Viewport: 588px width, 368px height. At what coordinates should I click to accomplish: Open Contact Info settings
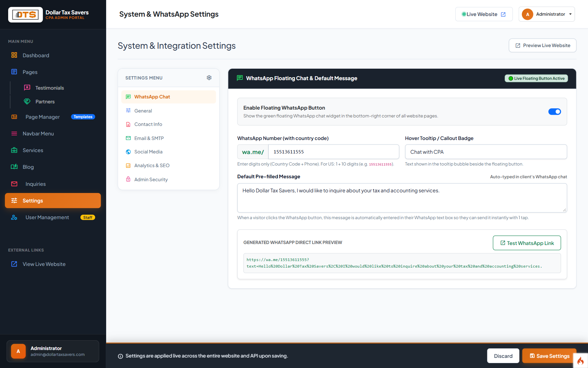click(169, 124)
